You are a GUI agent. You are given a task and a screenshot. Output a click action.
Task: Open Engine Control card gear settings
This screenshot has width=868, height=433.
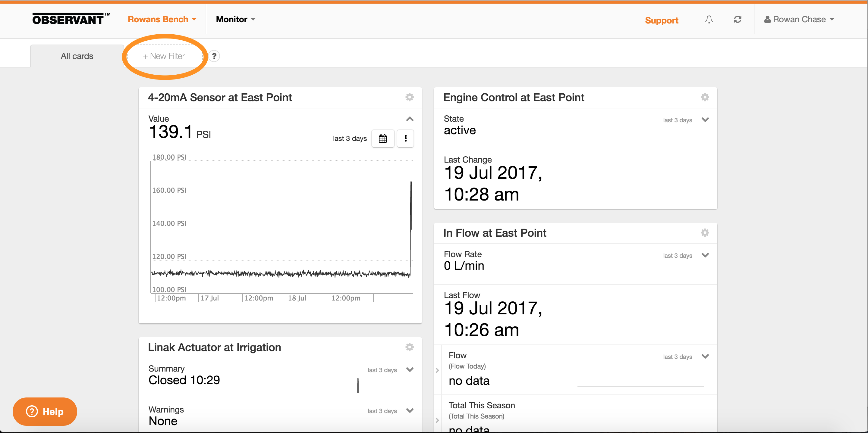705,97
